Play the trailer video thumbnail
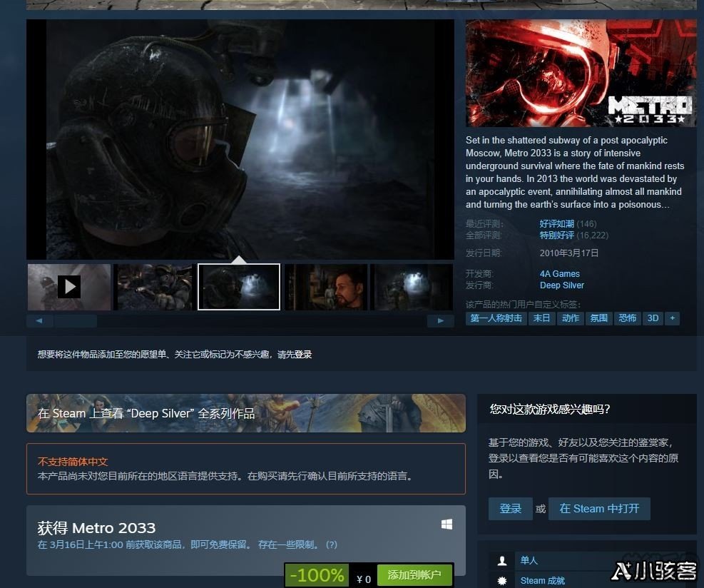This screenshot has width=704, height=588. (69, 287)
